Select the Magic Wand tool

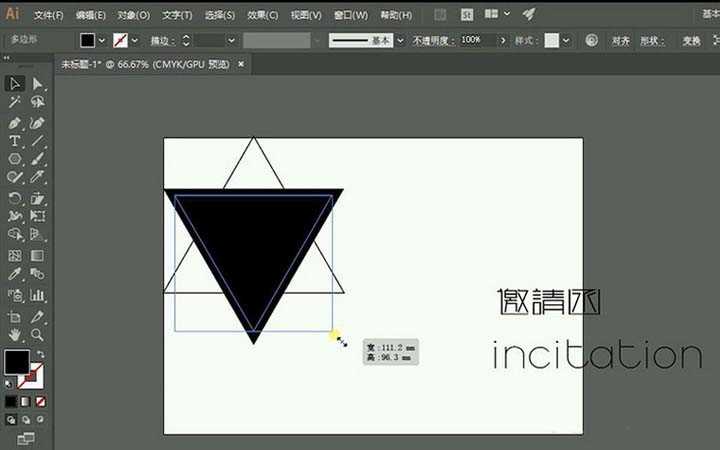tap(15, 102)
